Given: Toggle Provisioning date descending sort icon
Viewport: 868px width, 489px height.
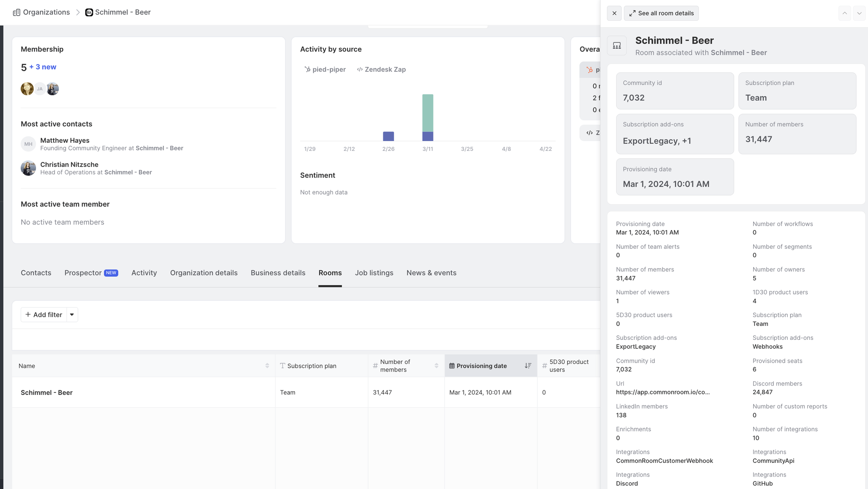Looking at the screenshot, I should 528,366.
